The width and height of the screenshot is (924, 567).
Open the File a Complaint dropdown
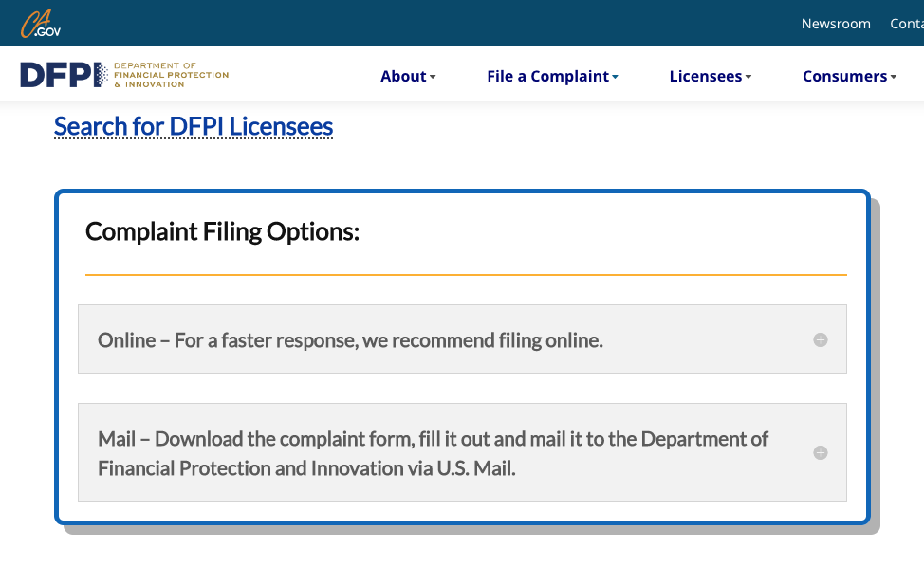pyautogui.click(x=552, y=76)
